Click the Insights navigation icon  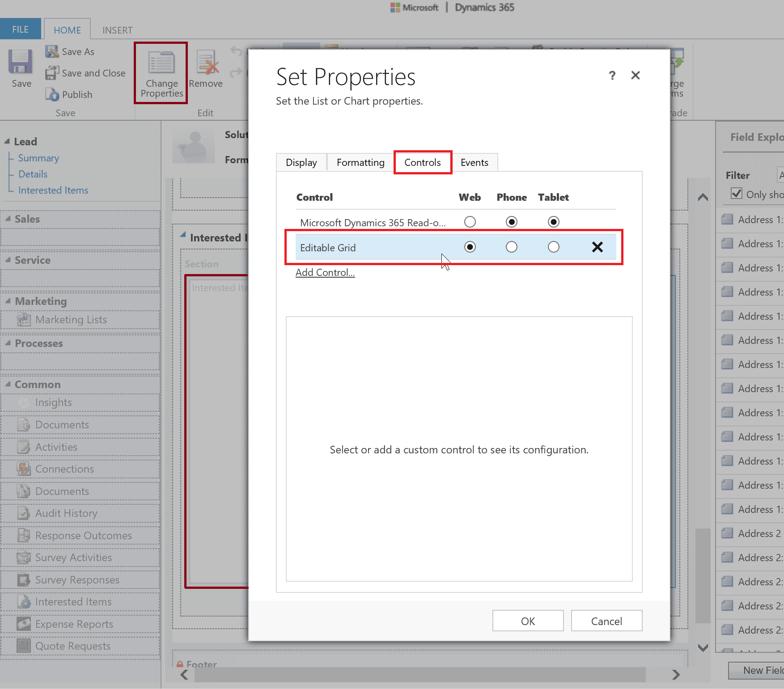click(x=24, y=402)
